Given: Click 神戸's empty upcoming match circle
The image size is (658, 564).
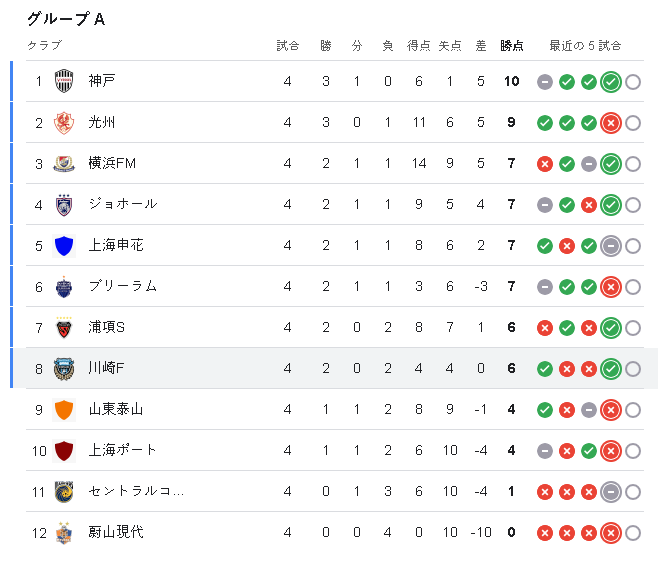Looking at the screenshot, I should [x=633, y=82].
